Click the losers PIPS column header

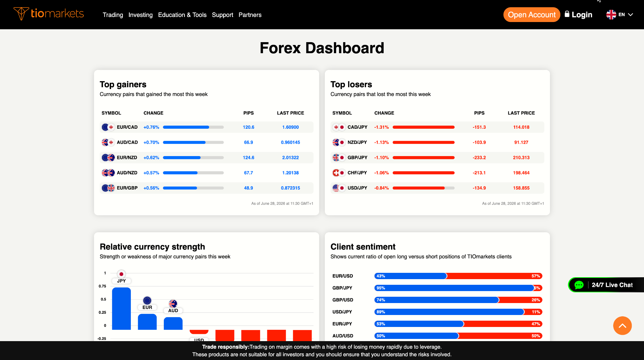[x=479, y=113]
